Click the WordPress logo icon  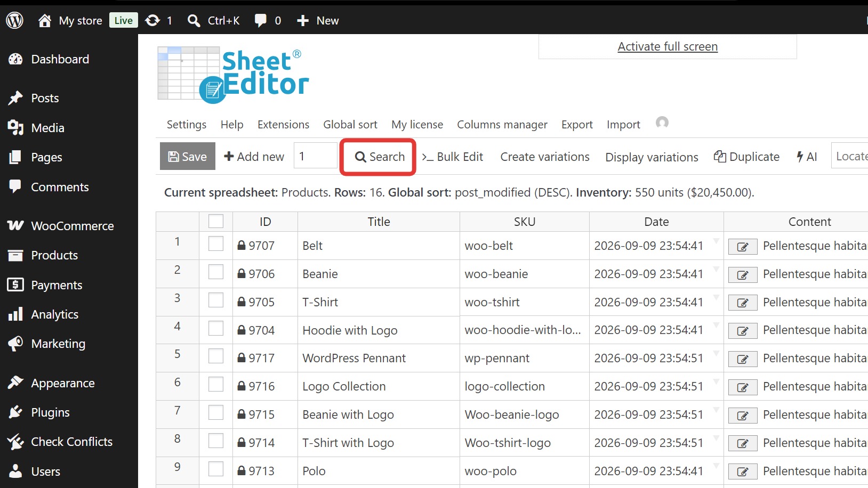(15, 20)
